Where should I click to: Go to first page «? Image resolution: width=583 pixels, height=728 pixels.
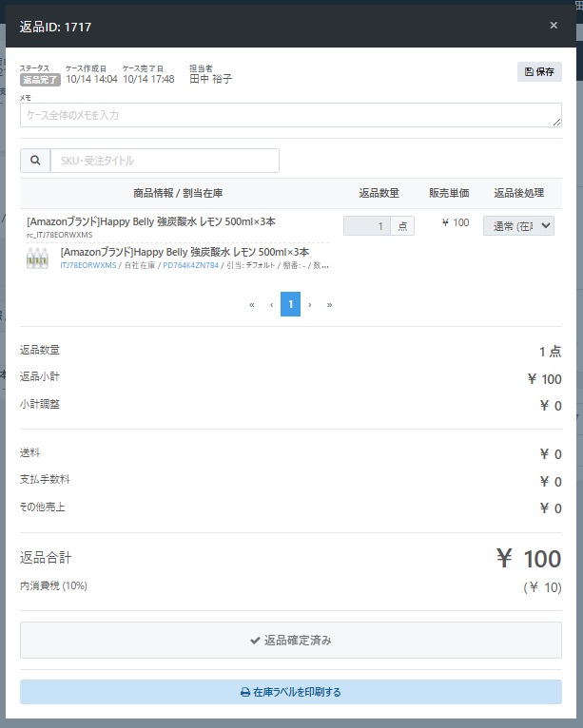pyautogui.click(x=252, y=304)
